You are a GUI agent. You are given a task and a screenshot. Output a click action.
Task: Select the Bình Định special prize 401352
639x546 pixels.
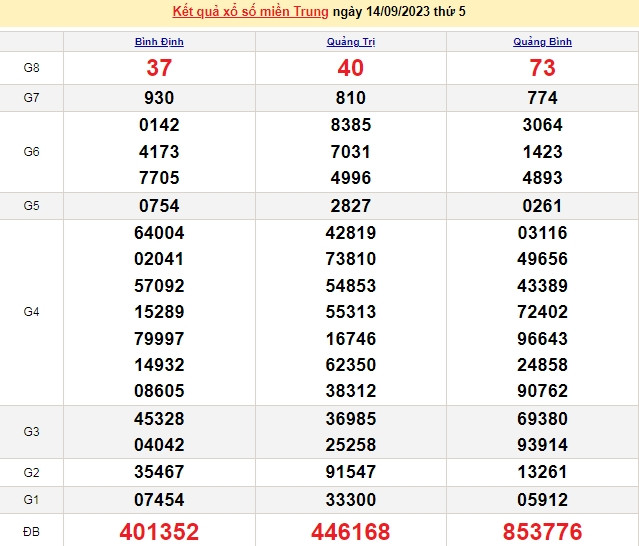pos(159,531)
